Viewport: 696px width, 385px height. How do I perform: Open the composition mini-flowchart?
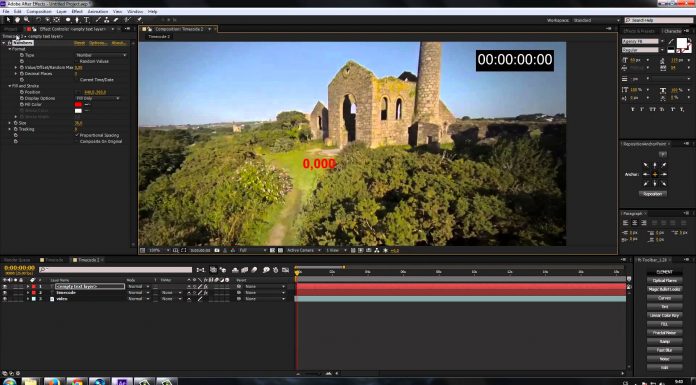(x=201, y=270)
